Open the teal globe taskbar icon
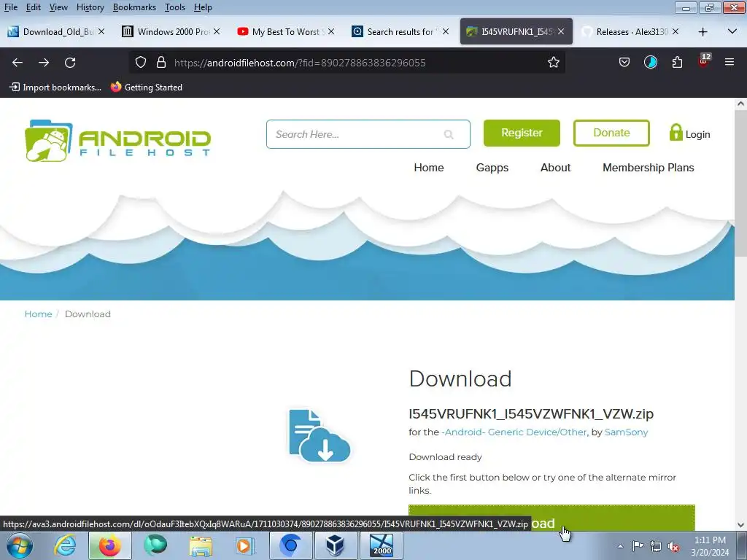 click(155, 545)
